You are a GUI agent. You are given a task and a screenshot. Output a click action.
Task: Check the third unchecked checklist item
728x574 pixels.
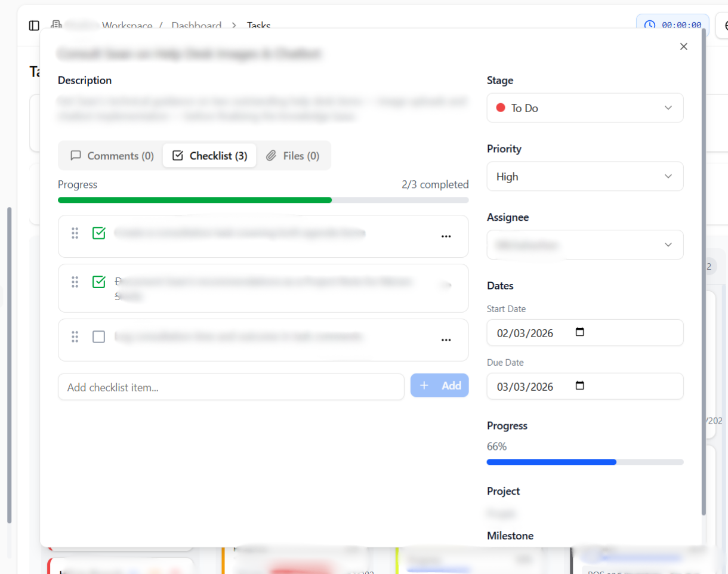tap(99, 337)
